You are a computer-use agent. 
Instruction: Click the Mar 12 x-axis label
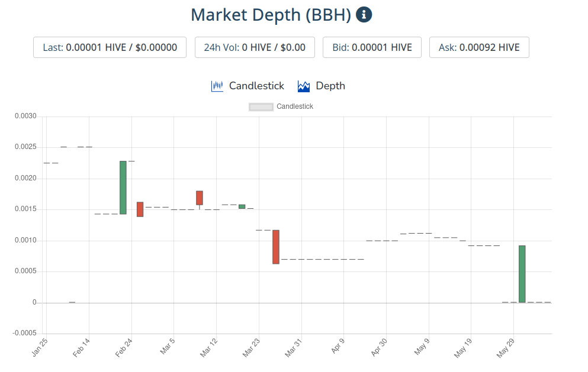coord(209,347)
